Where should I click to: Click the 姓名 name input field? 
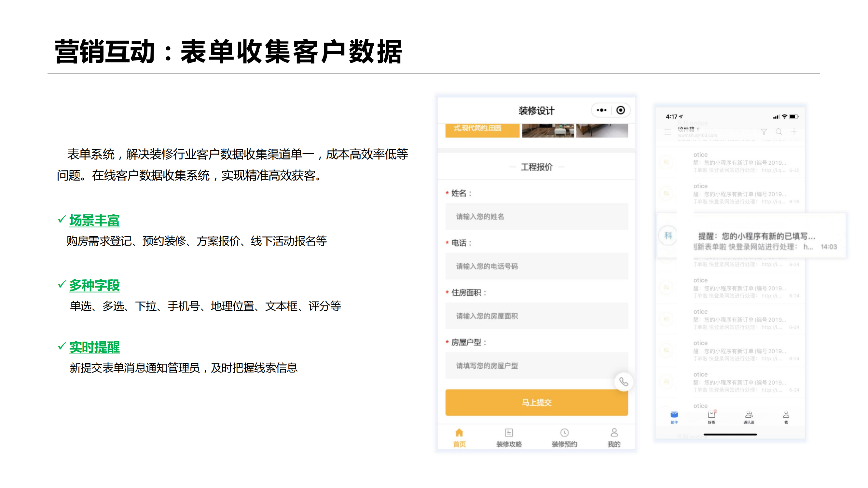point(536,217)
